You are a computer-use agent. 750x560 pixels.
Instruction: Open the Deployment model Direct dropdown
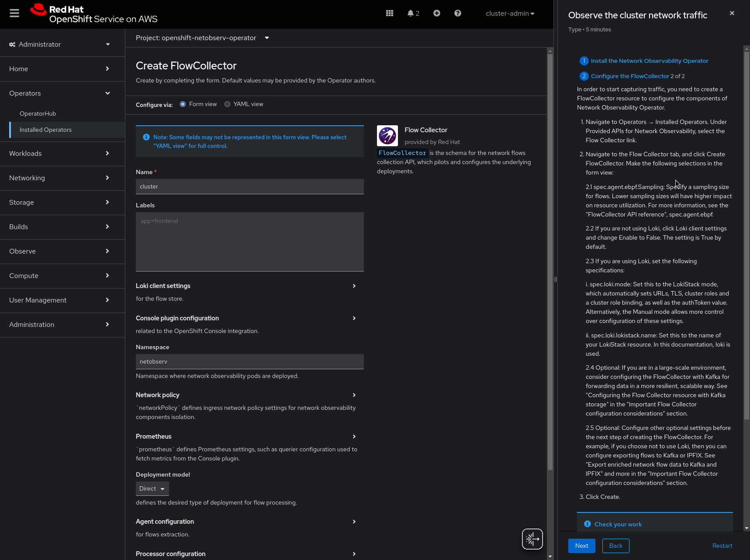pyautogui.click(x=152, y=489)
